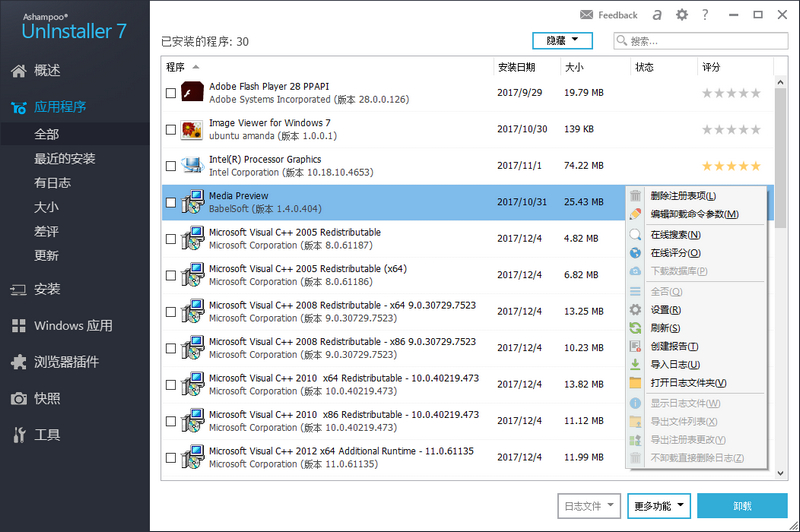
Task: Check Visual C++ 2008 x64 9.0.30729.7523 checkbox
Action: click(171, 312)
